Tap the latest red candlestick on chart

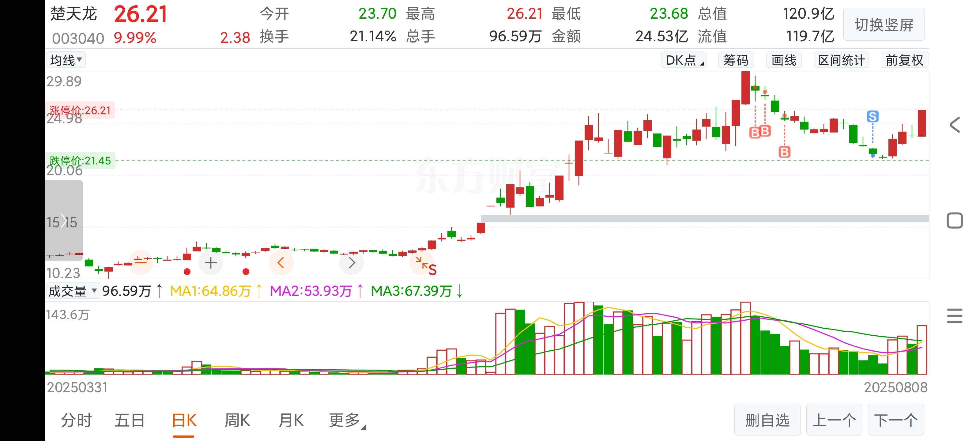(x=922, y=123)
